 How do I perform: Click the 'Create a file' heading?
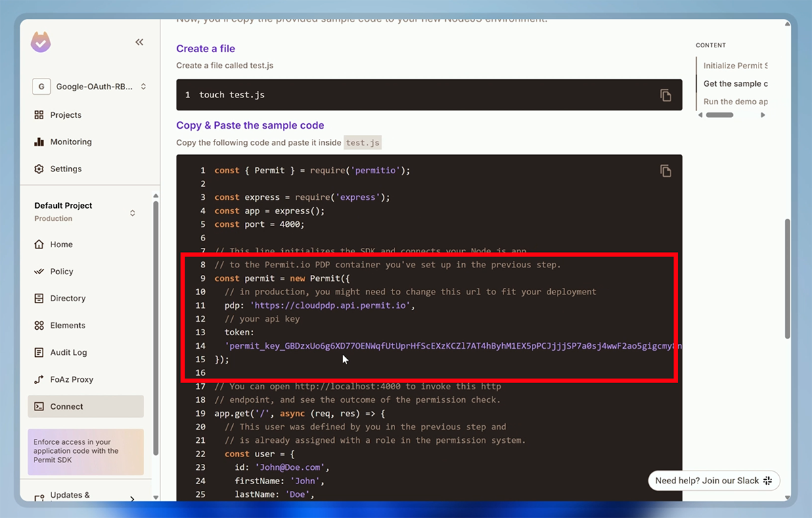click(x=206, y=49)
